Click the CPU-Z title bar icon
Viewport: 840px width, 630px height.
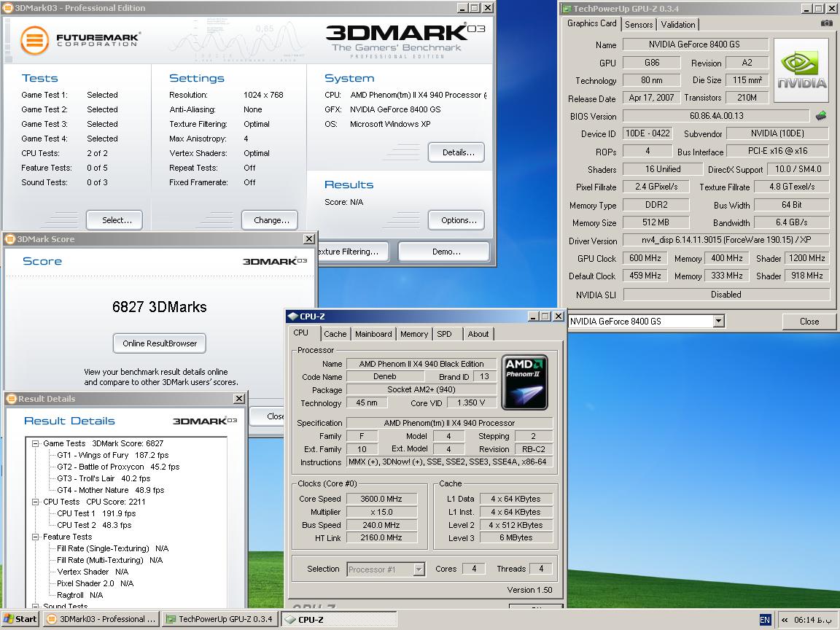pos(292,316)
